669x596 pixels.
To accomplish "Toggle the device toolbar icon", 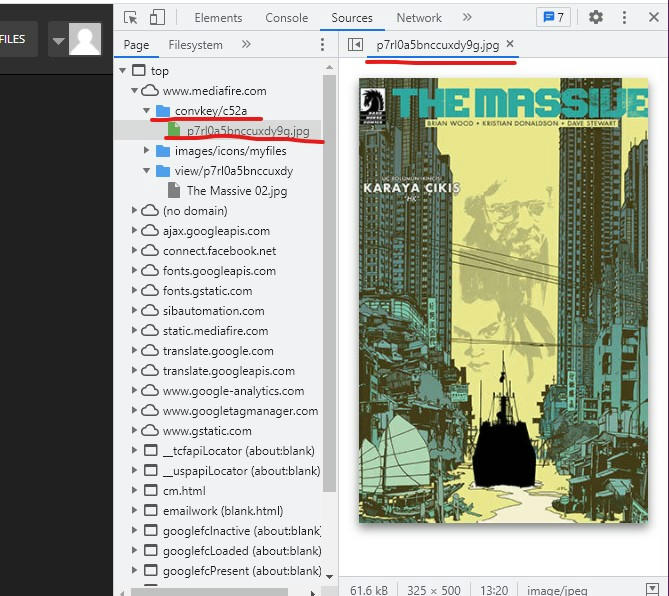I will (157, 17).
